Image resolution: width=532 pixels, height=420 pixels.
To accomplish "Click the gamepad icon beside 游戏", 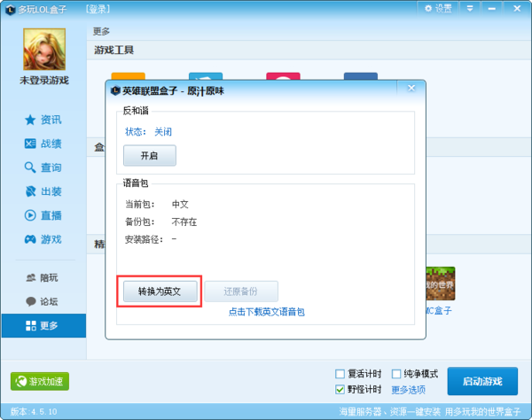I will coord(30,239).
